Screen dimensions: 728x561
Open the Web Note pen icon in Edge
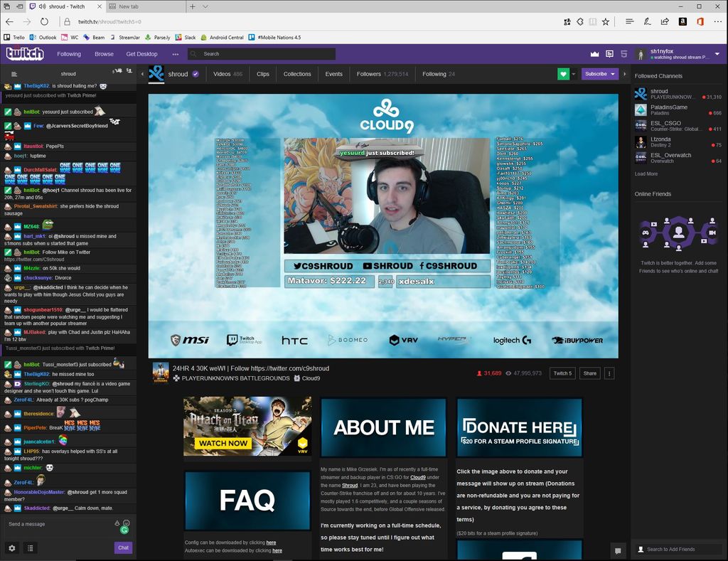(647, 21)
